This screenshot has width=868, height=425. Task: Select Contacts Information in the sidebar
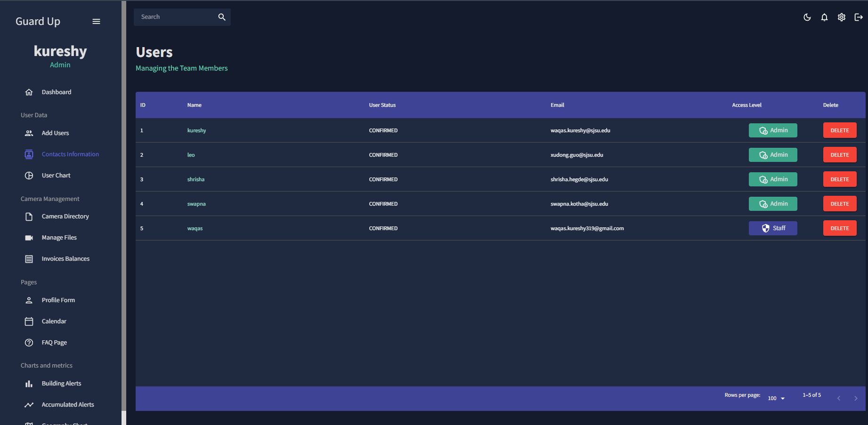(x=70, y=154)
